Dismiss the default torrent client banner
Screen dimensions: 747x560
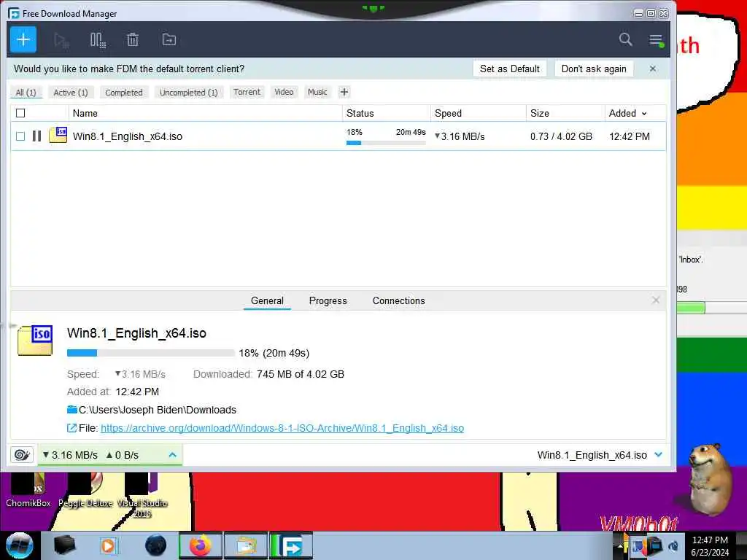click(653, 69)
